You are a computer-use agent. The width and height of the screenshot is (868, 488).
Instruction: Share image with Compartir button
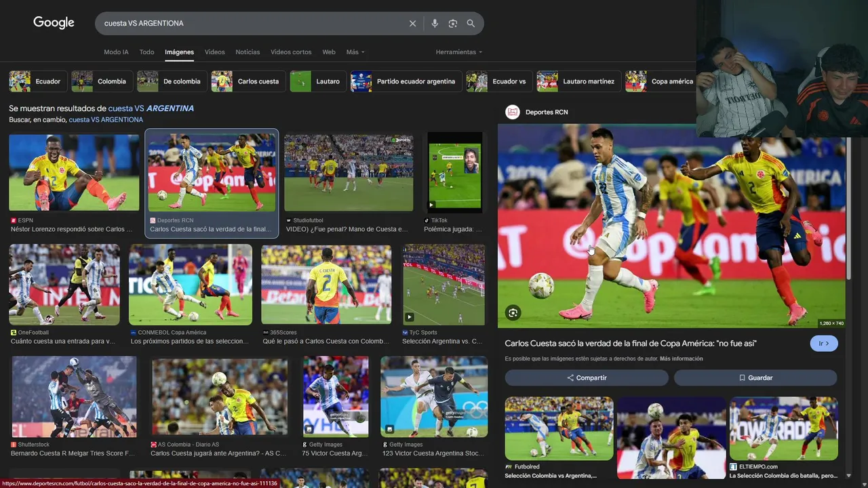tap(587, 378)
